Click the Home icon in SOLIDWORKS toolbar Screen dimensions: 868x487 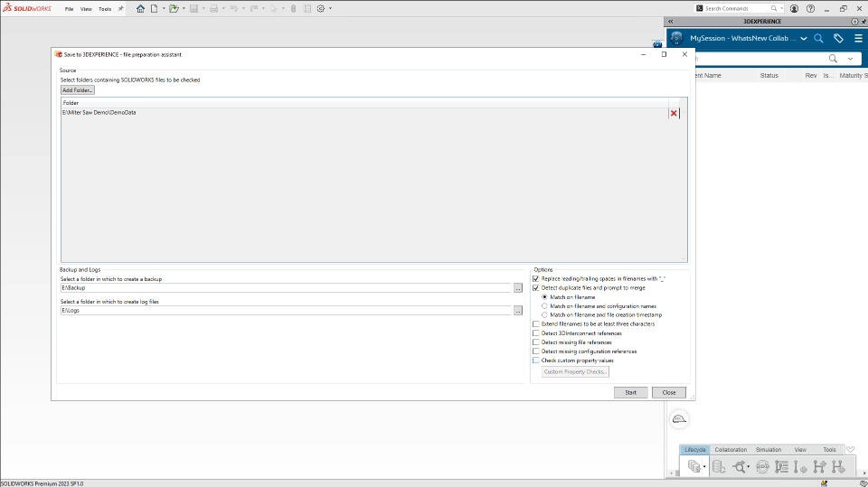tap(141, 9)
